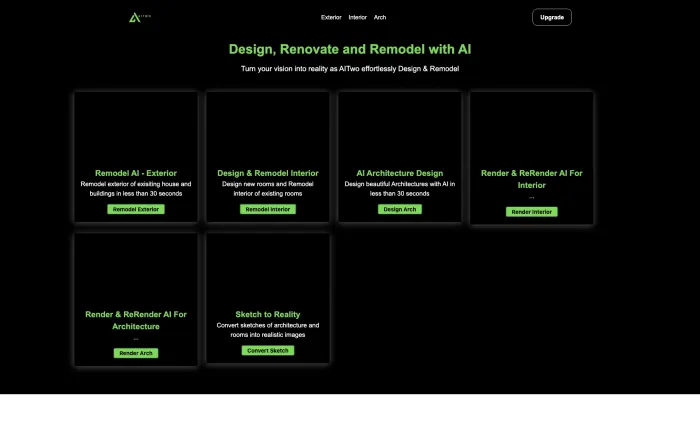700x438 pixels.
Task: Click the Remodel Exterior button
Action: click(136, 209)
